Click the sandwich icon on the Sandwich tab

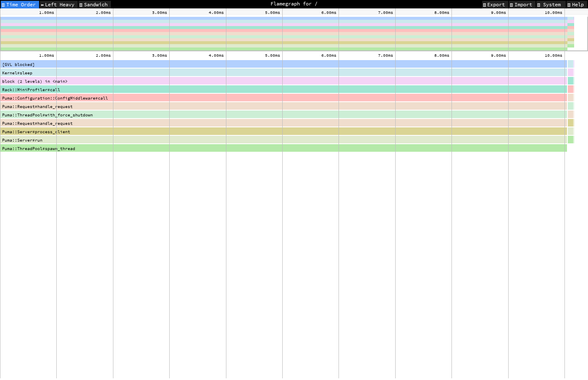click(x=81, y=5)
